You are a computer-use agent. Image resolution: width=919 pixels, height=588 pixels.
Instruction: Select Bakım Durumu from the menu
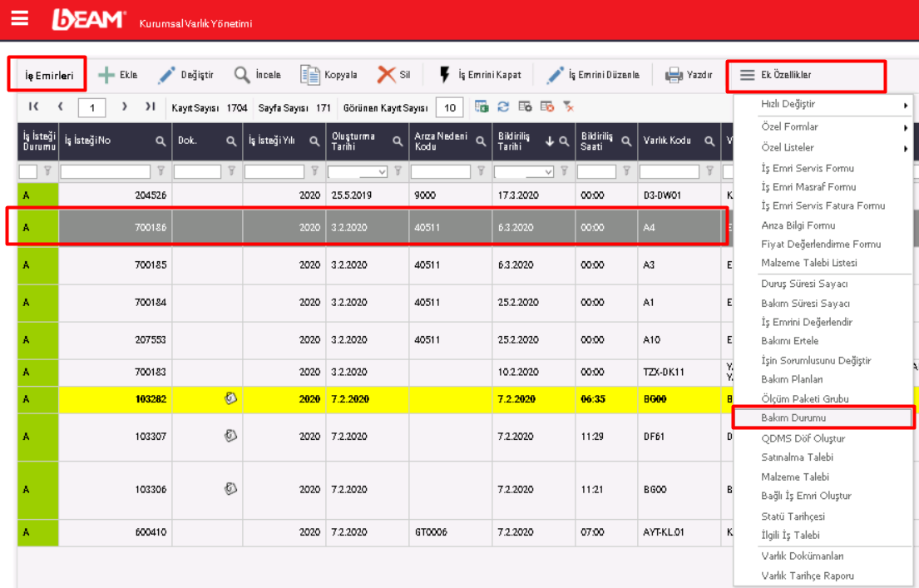click(793, 418)
